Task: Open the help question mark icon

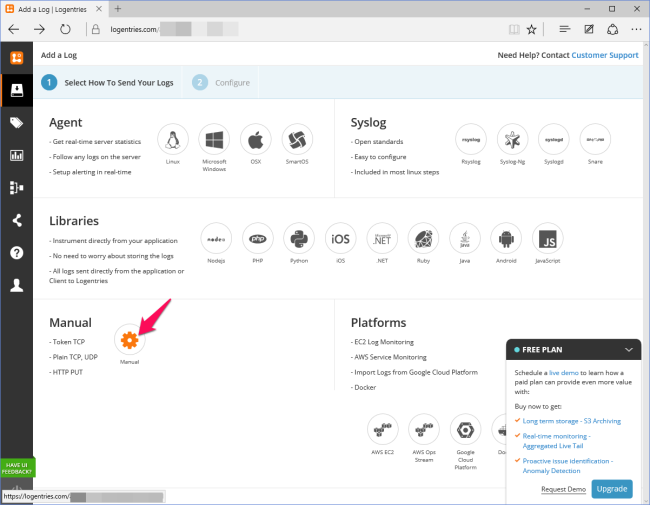Action: [17, 252]
